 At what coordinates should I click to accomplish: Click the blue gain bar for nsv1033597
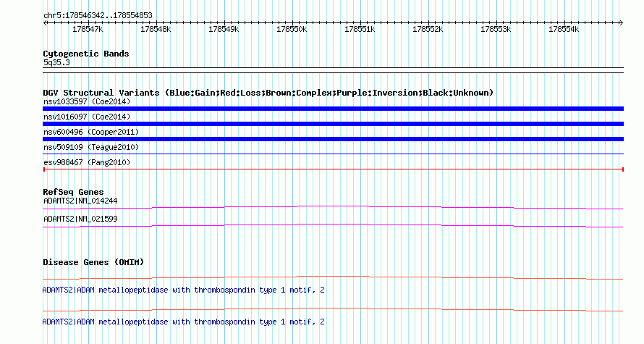point(333,109)
